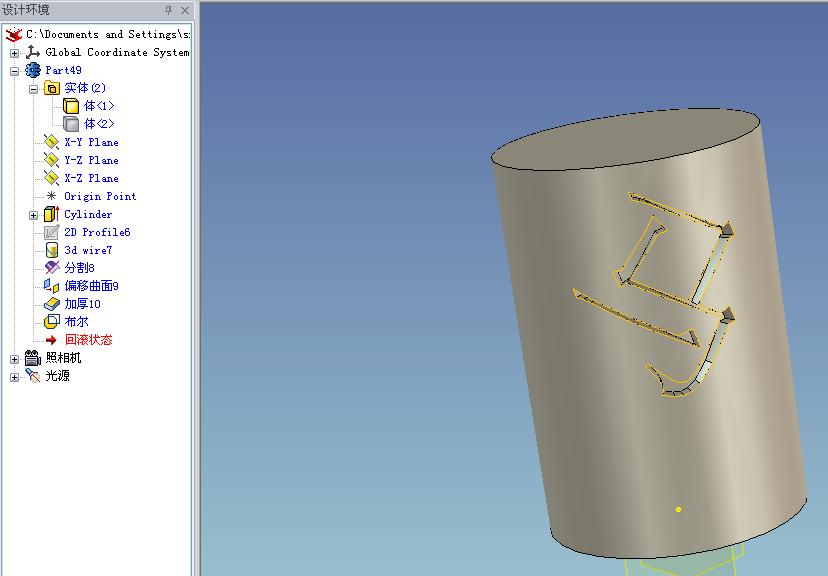The width and height of the screenshot is (828, 576).
Task: Select the 加厚10 label
Action: tap(82, 304)
